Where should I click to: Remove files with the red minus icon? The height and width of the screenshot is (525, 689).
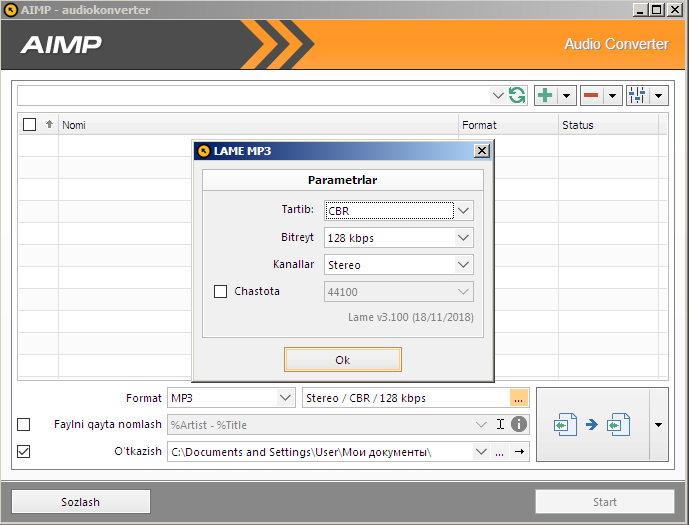click(x=591, y=95)
